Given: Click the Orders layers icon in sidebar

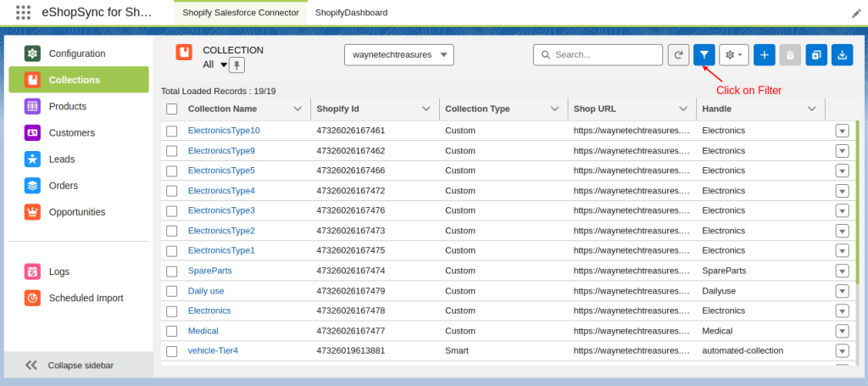Looking at the screenshot, I should (x=32, y=186).
